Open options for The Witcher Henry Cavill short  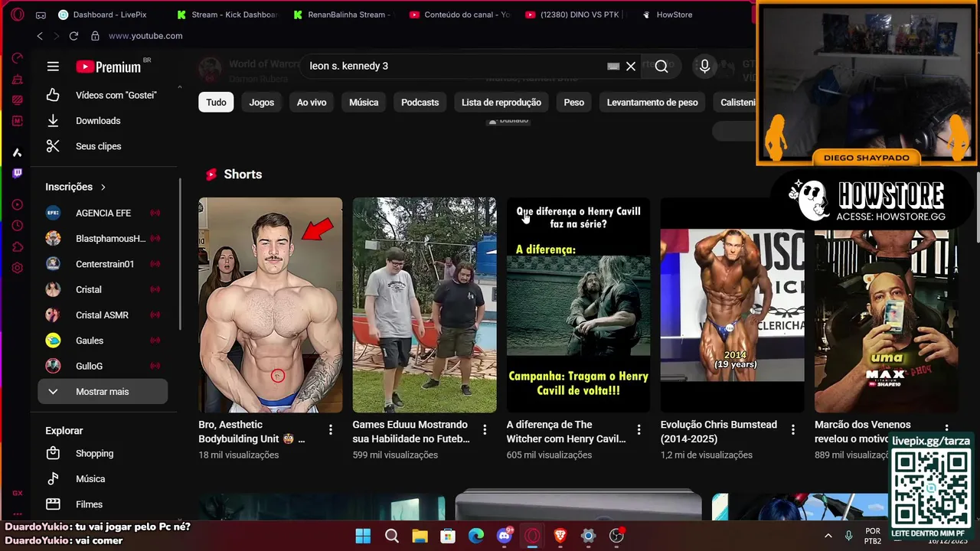(639, 430)
